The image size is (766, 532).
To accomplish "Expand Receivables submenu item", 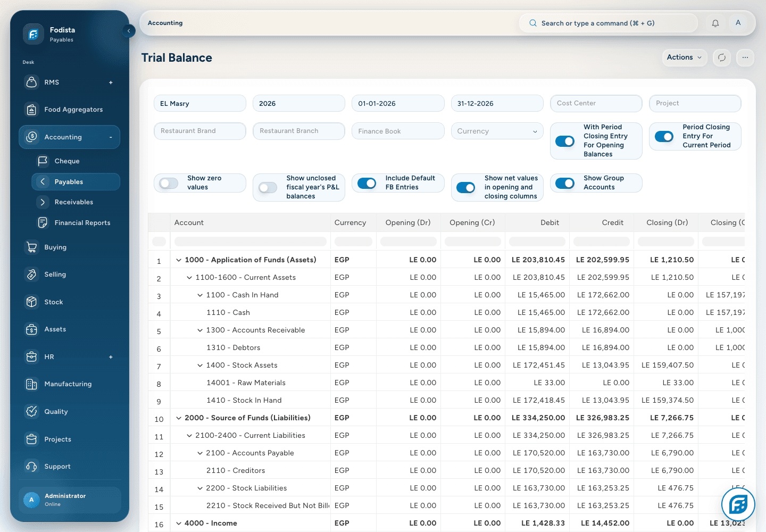I will [x=76, y=202].
